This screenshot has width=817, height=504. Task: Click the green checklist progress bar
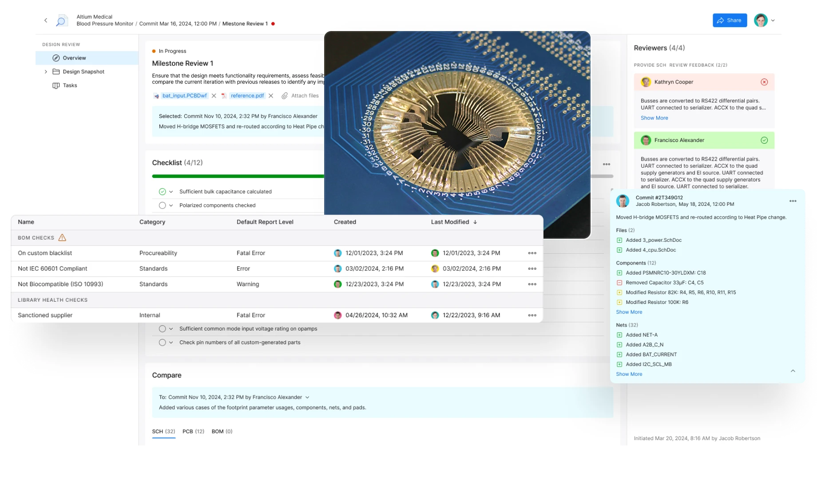point(238,176)
